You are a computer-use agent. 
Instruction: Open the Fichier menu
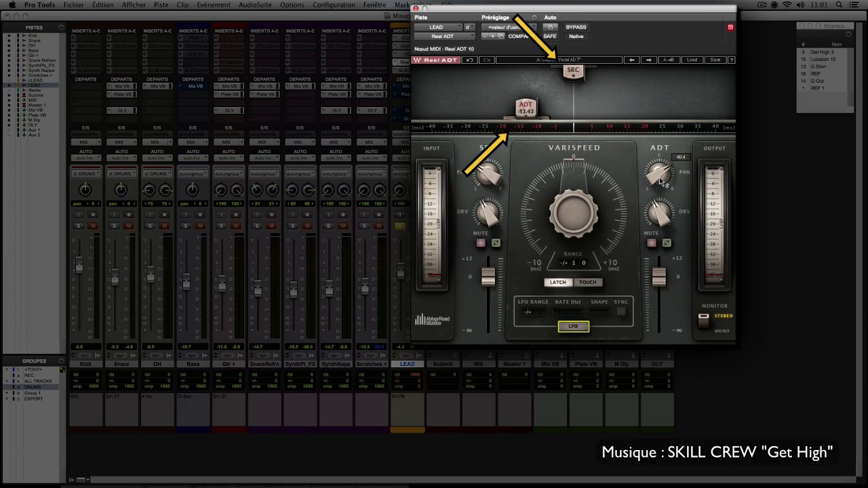(x=73, y=5)
